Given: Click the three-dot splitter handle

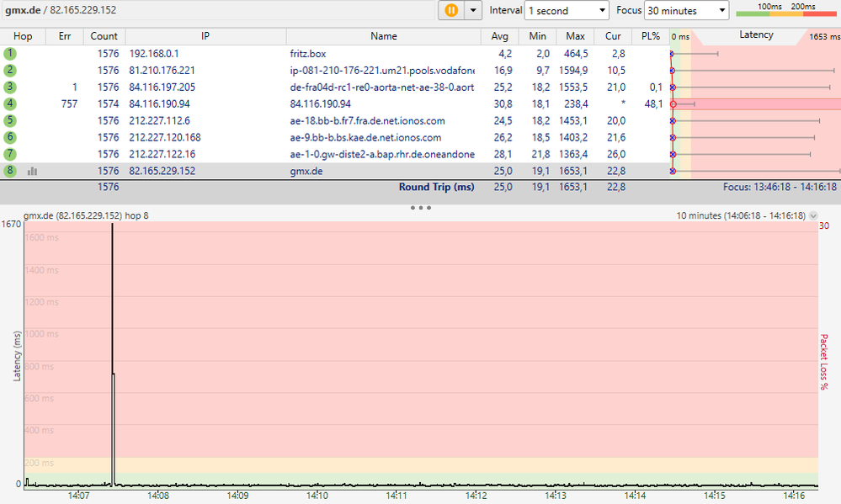Looking at the screenshot, I should [421, 207].
